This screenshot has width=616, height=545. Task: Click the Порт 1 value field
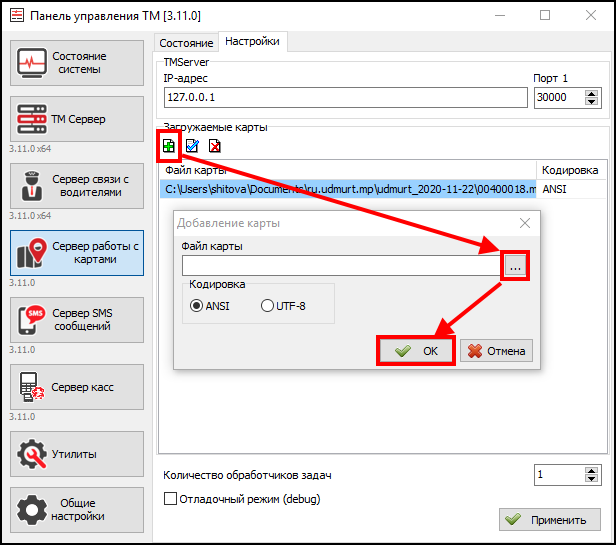click(x=559, y=97)
